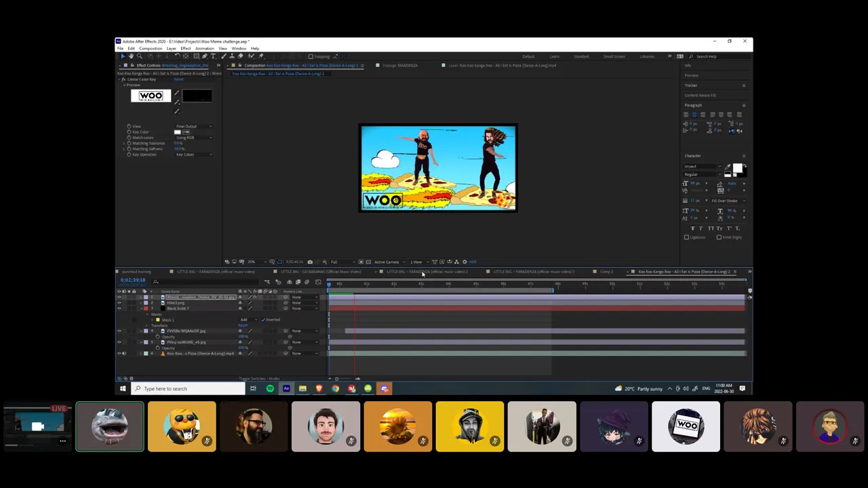Open the Content-Aware Fill panel
868x488 pixels.
click(x=700, y=96)
